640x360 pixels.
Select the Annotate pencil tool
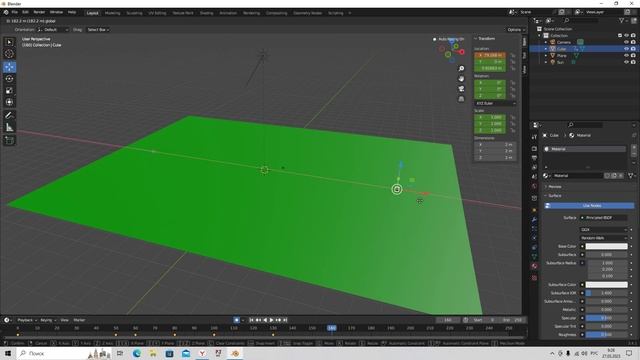tap(9, 116)
